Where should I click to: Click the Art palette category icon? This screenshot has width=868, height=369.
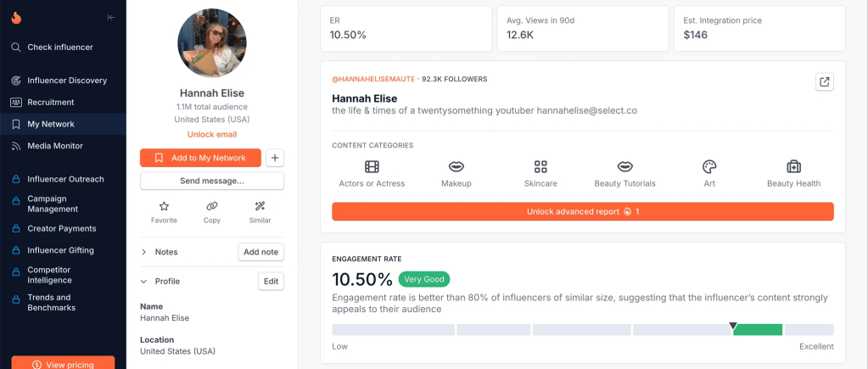pyautogui.click(x=709, y=167)
